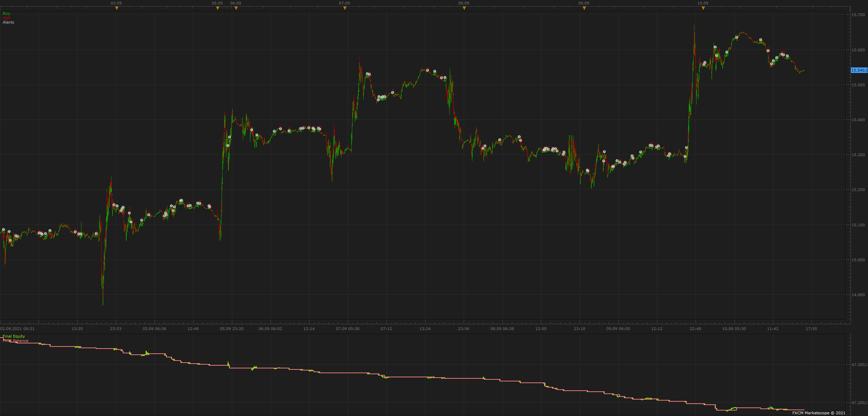Click the highlighted current price 15.540 label
The height and width of the screenshot is (416, 868).
click(859, 70)
